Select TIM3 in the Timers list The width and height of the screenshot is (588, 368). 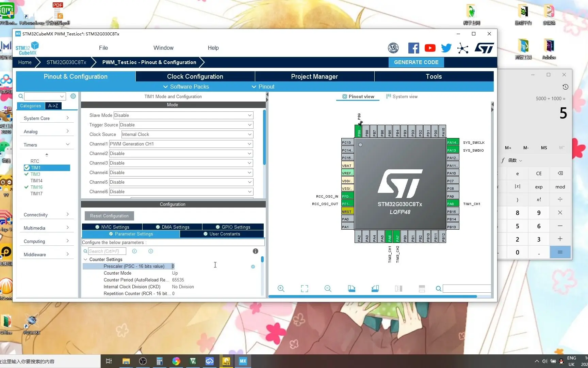[35, 174]
